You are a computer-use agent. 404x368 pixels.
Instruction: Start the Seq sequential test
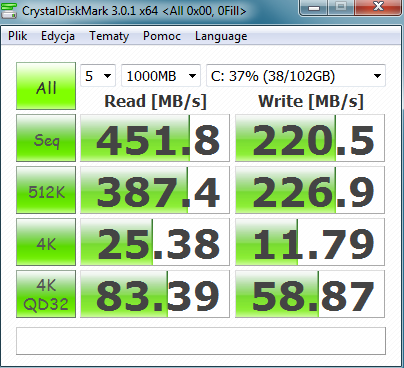pos(46,138)
